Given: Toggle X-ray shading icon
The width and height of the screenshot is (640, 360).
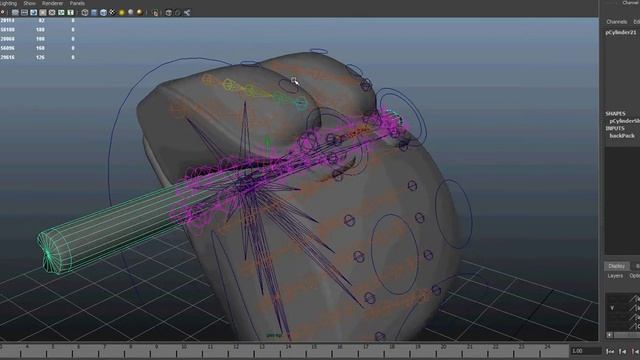Looking at the screenshot, I should point(169,13).
